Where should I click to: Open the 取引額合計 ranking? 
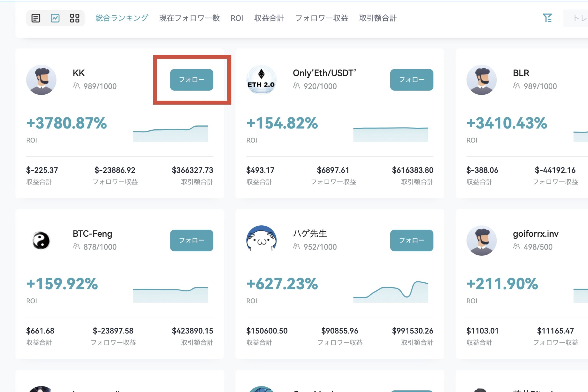click(x=378, y=18)
